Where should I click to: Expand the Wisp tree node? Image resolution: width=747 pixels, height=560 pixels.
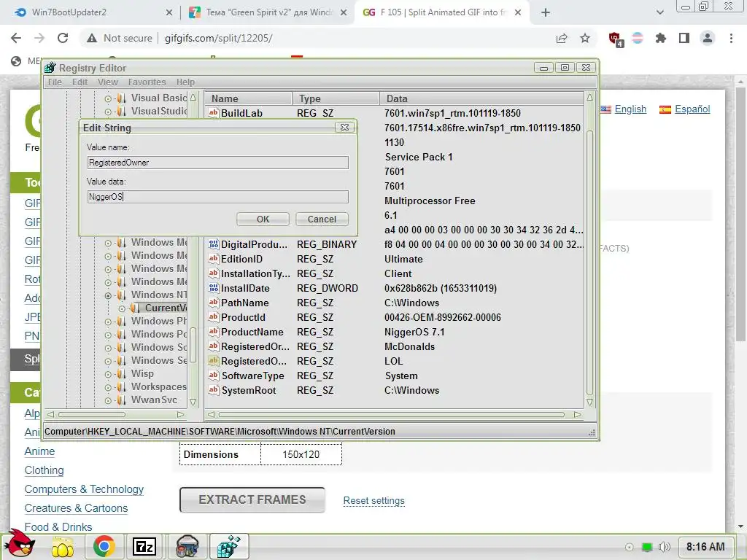pyautogui.click(x=108, y=374)
